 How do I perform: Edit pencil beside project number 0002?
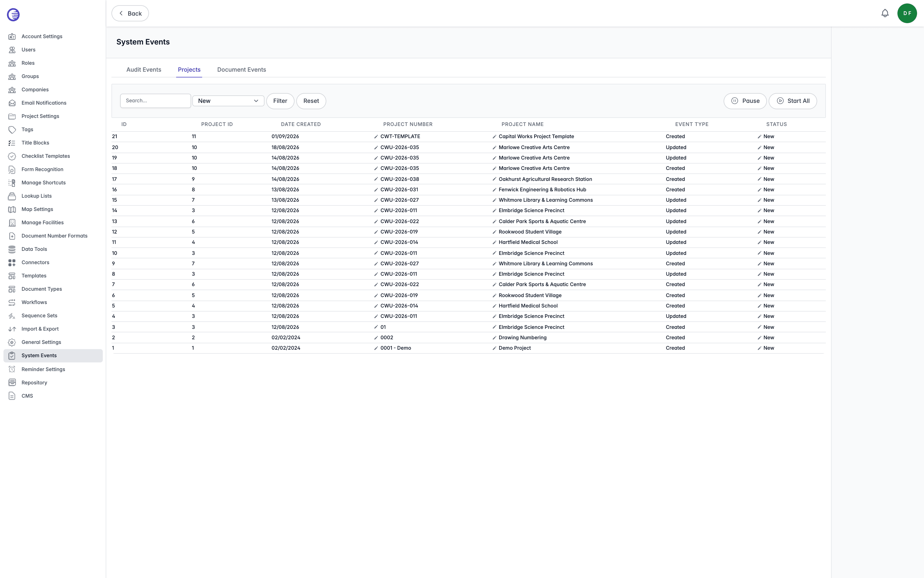point(376,338)
